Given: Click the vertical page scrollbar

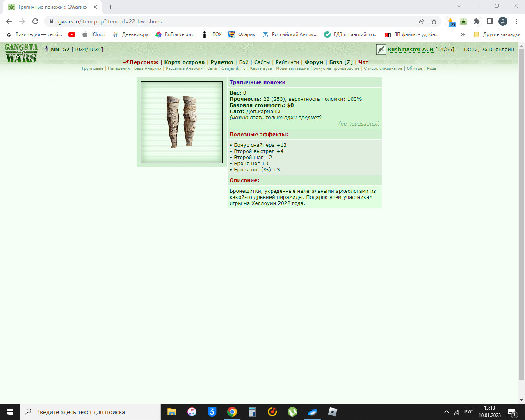Looking at the screenshot, I should pos(521,215).
